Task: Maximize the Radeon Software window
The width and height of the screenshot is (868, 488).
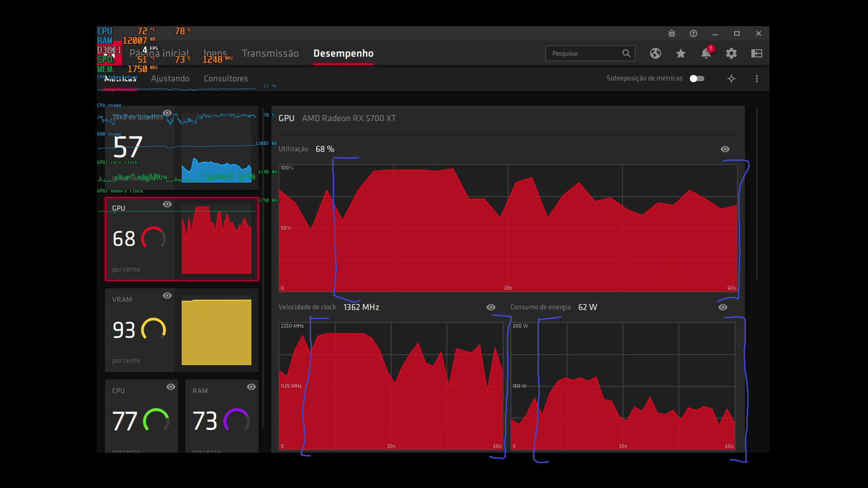Action: click(737, 33)
